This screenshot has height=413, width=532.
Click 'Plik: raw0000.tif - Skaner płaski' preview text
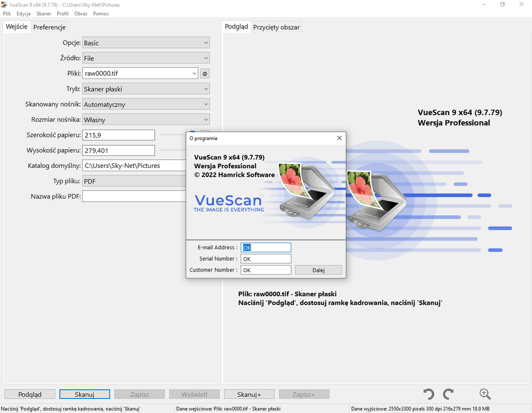[287, 294]
